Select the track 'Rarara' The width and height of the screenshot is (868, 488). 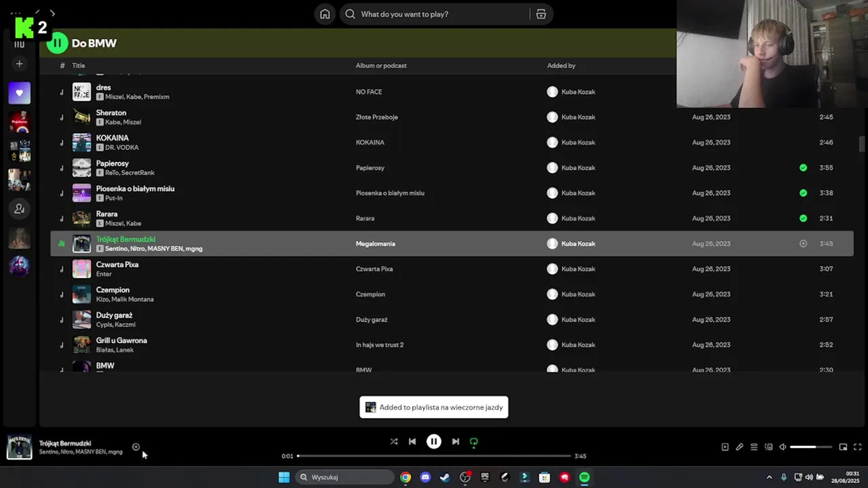(106, 214)
